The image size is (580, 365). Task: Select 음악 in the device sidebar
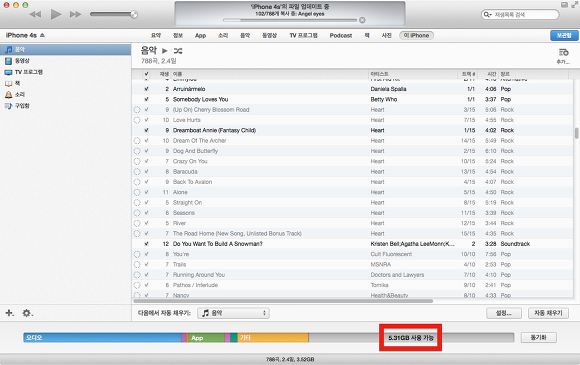pyautogui.click(x=65, y=49)
